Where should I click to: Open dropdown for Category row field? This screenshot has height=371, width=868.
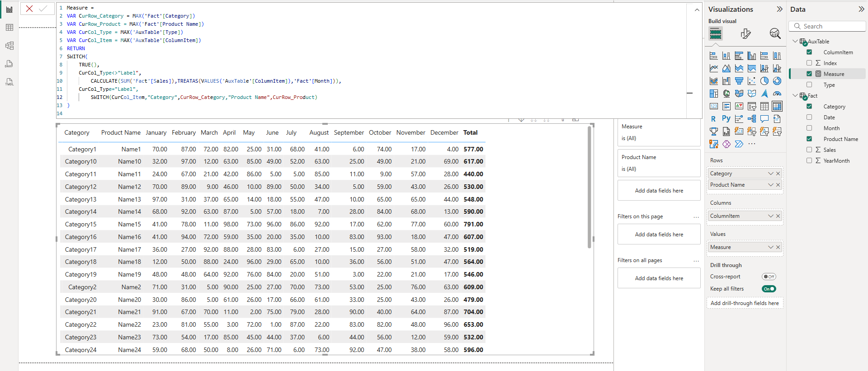[x=771, y=174]
